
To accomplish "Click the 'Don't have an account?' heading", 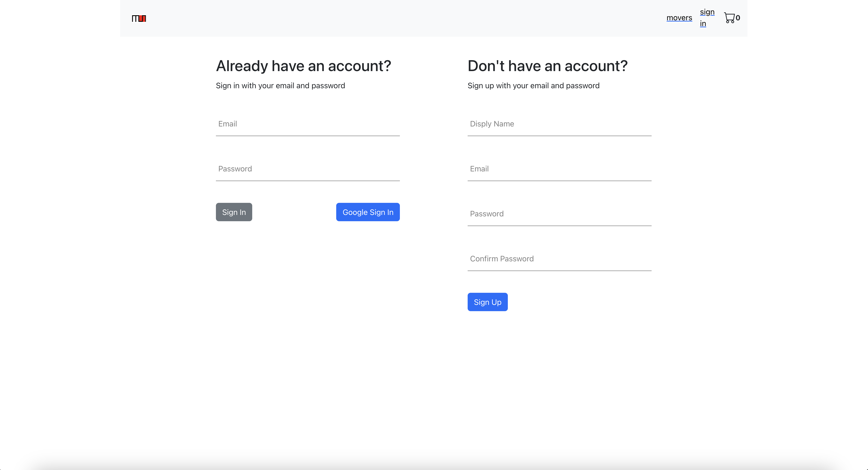I will pyautogui.click(x=547, y=66).
